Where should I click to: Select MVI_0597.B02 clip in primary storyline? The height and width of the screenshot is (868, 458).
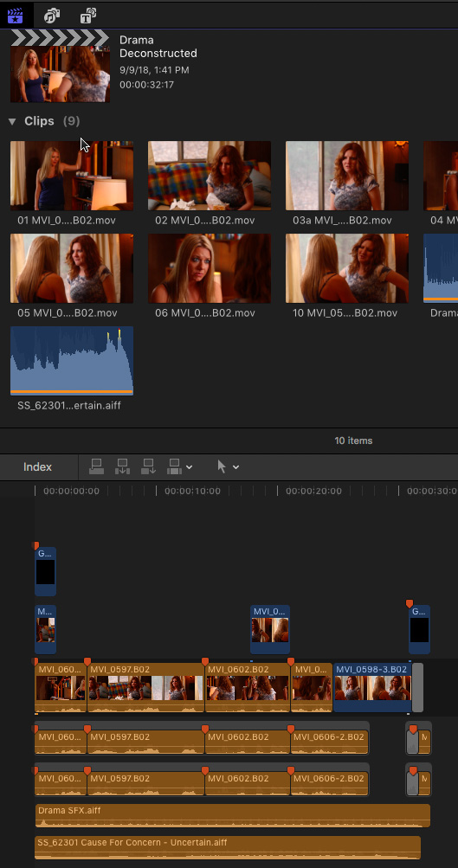coord(146,688)
